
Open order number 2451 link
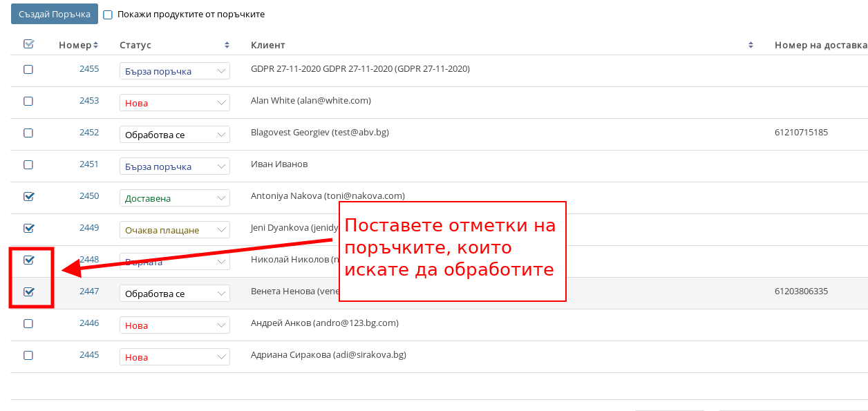(x=89, y=164)
